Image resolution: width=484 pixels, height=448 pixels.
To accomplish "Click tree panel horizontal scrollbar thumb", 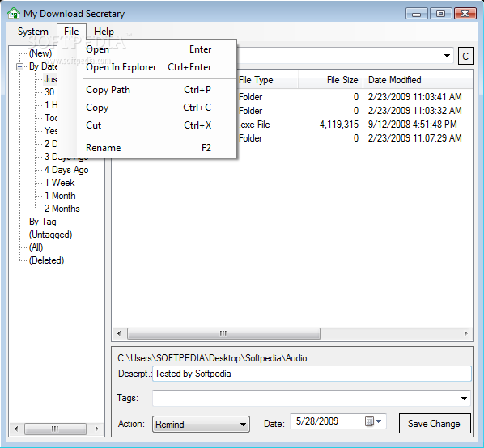I will (55, 429).
